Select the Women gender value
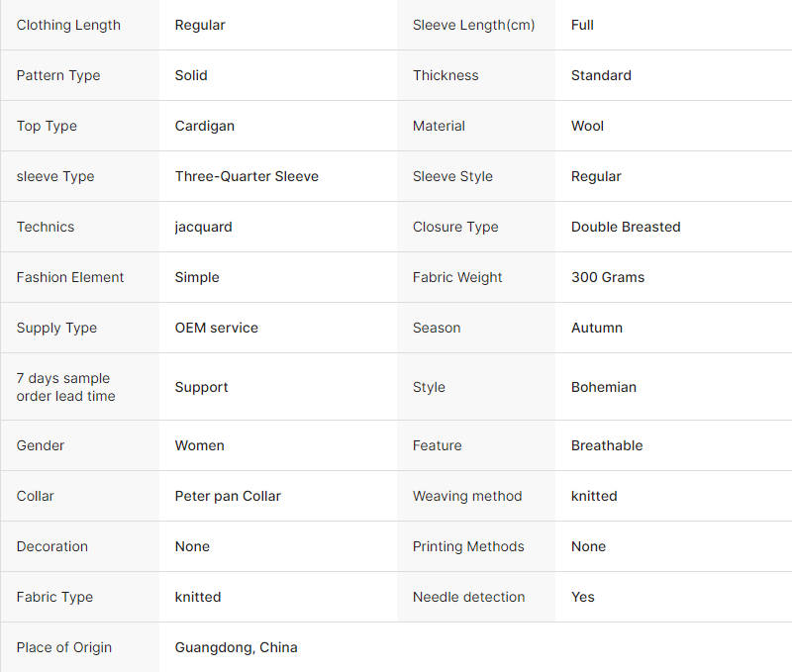This screenshot has width=792, height=672. [x=199, y=445]
